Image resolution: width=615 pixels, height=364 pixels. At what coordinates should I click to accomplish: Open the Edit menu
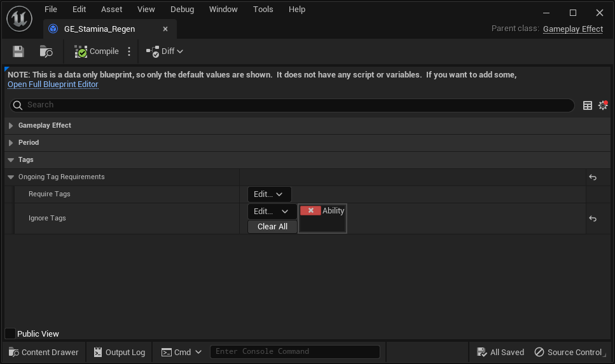coord(79,10)
